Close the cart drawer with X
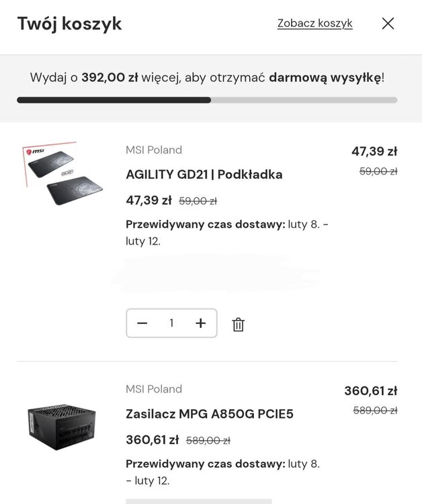 pyautogui.click(x=388, y=24)
